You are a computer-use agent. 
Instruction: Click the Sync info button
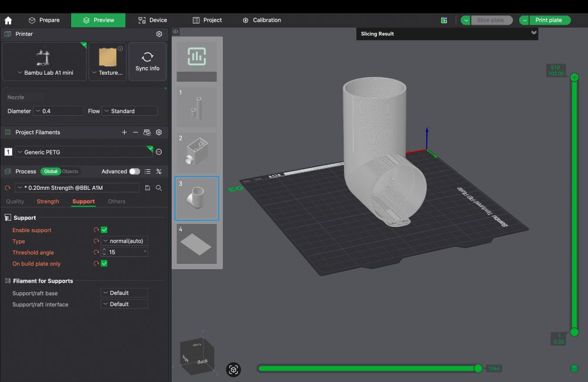(148, 62)
